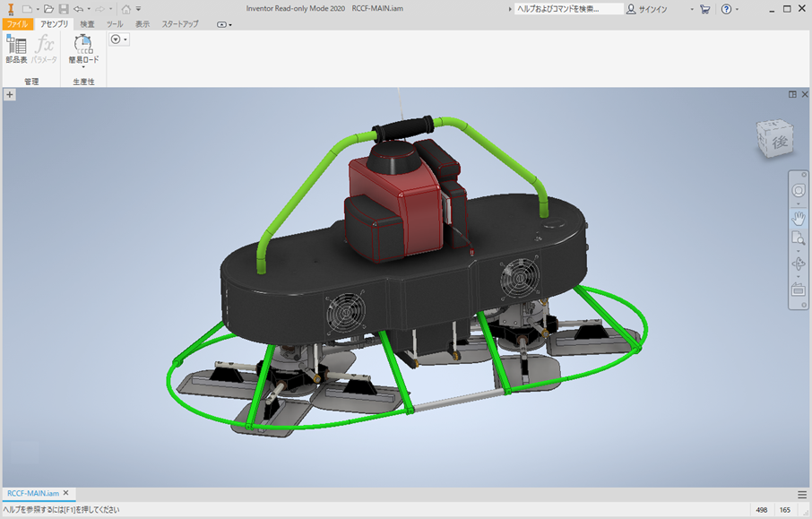Open the ファイル menu
The height and width of the screenshot is (519, 812).
(18, 24)
